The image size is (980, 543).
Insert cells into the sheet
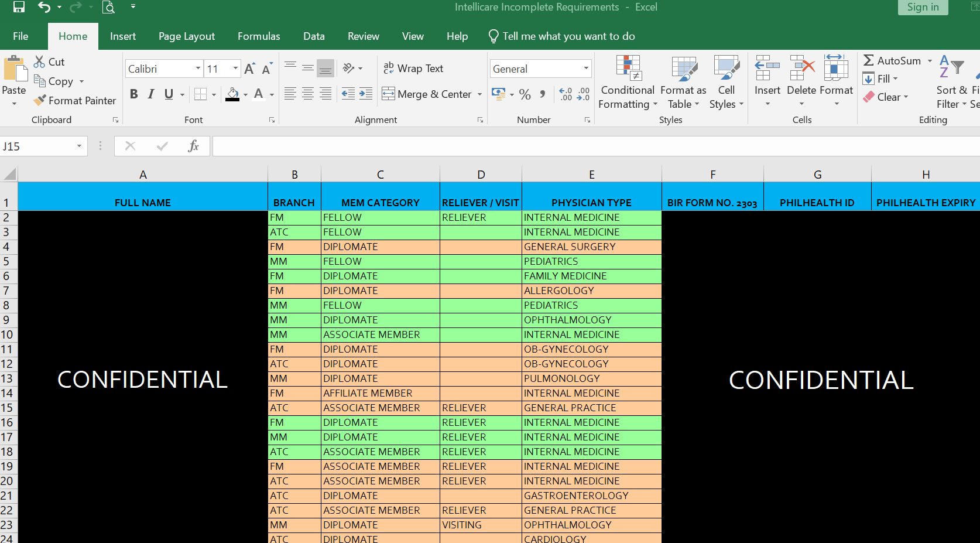767,81
